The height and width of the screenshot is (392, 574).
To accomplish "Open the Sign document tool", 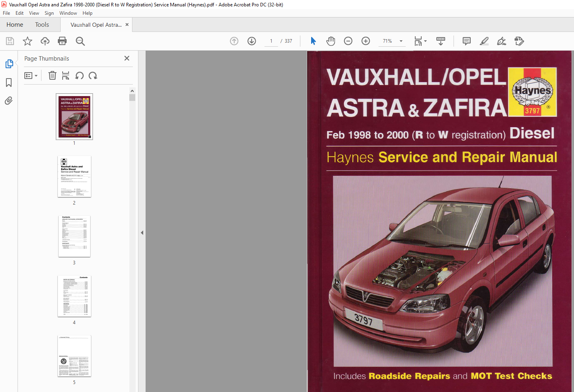I will [501, 41].
